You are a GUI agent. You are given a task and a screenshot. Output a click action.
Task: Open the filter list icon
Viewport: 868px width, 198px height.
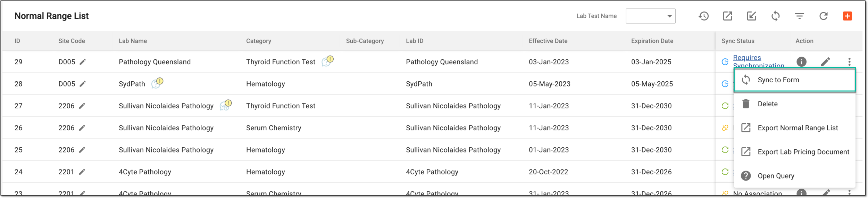799,16
